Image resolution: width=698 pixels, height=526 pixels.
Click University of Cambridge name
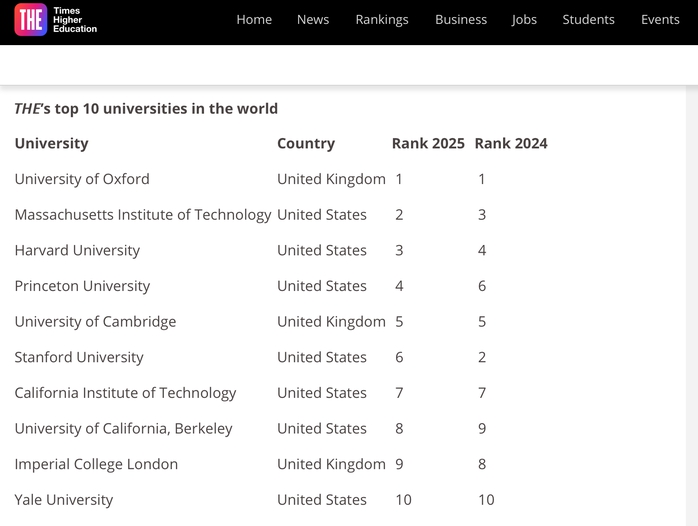tap(95, 322)
